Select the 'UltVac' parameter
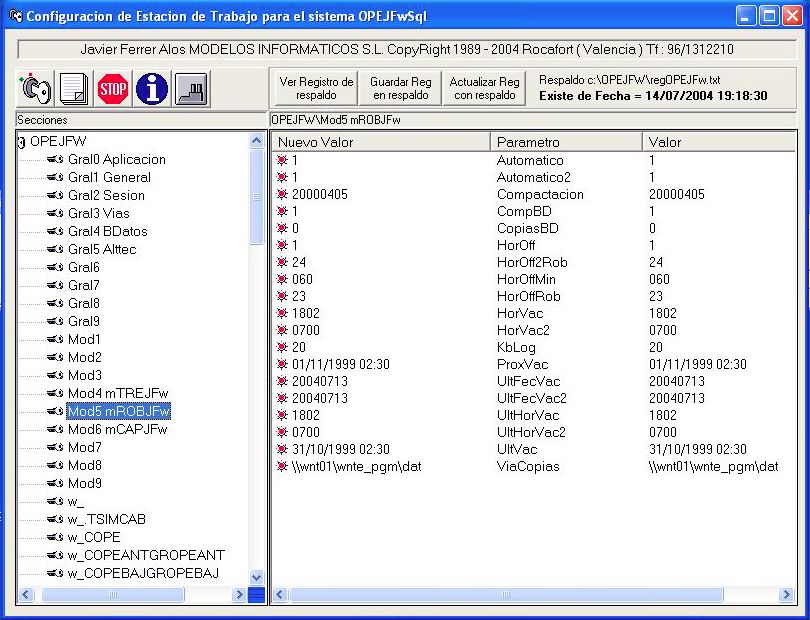 pos(517,450)
